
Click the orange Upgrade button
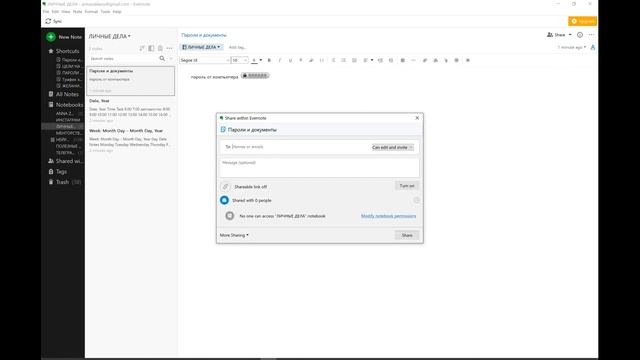pyautogui.click(x=582, y=21)
